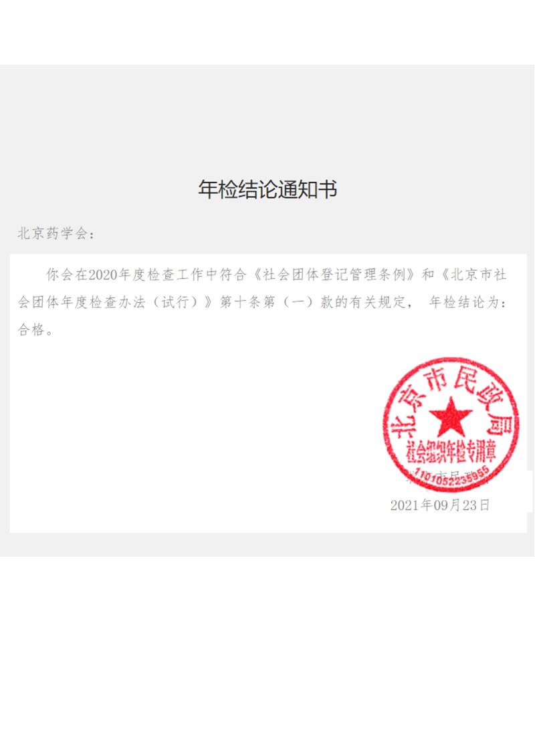This screenshot has width=535, height=756.
Task: Select the words 你会在 opening the paragraph
Action: pos(67,275)
